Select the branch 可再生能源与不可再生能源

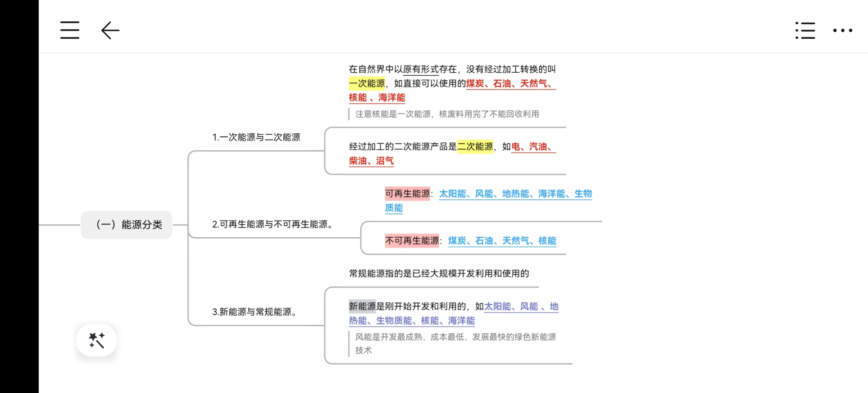click(x=272, y=224)
